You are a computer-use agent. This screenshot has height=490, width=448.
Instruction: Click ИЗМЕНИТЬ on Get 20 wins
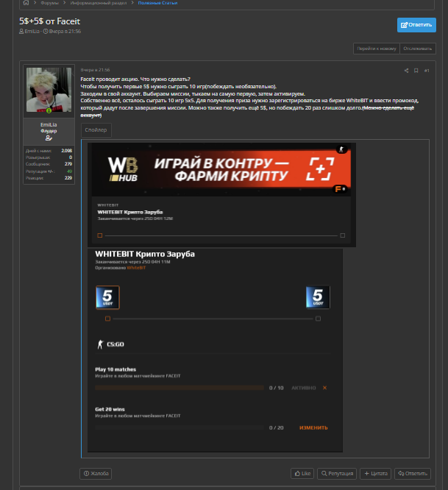313,427
